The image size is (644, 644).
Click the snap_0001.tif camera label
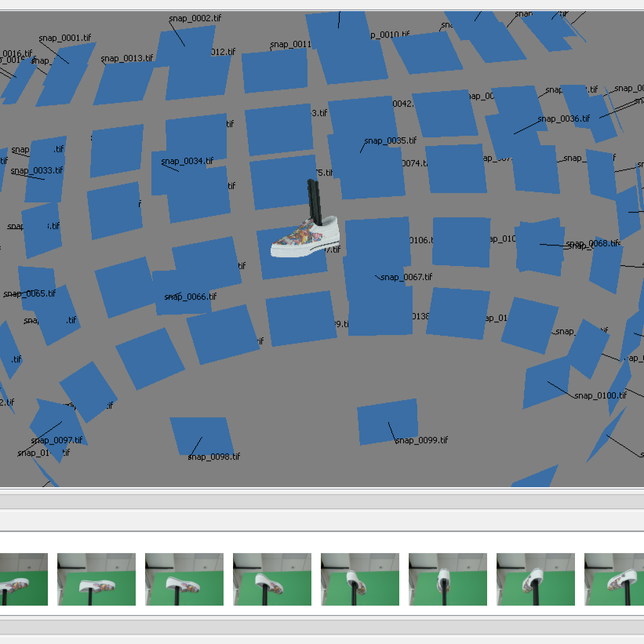coord(65,38)
